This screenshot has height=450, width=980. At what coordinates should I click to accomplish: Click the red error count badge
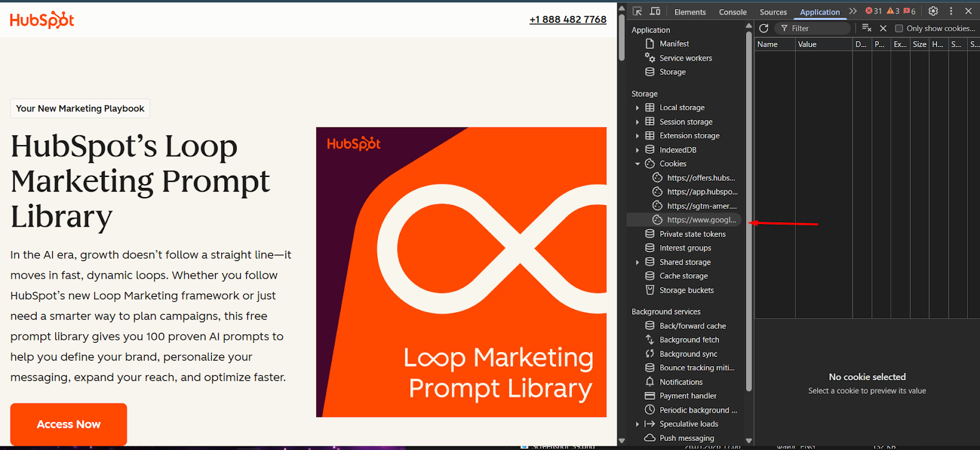(873, 11)
